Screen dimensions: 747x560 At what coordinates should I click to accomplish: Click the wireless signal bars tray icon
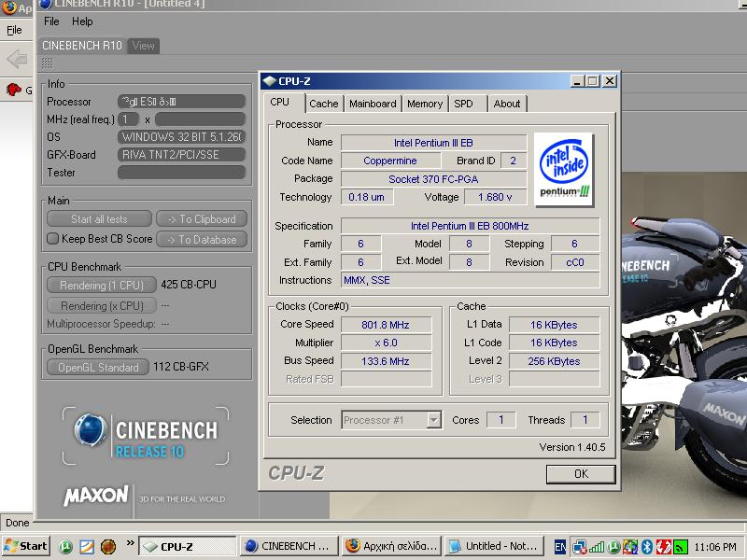tap(597, 547)
